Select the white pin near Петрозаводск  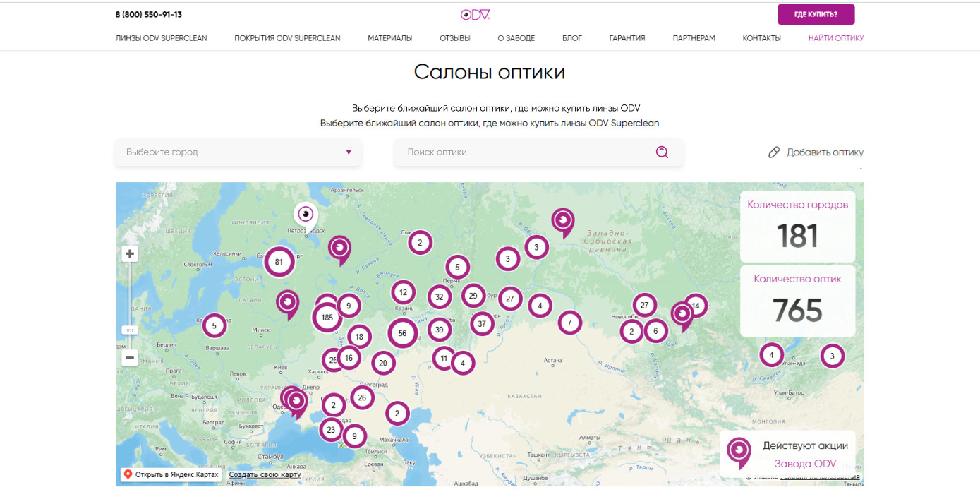306,215
